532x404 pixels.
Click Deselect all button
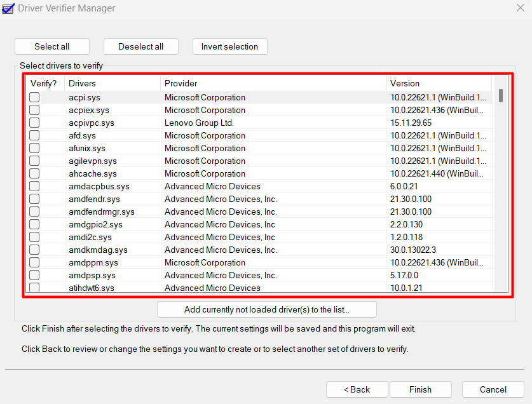click(x=140, y=46)
